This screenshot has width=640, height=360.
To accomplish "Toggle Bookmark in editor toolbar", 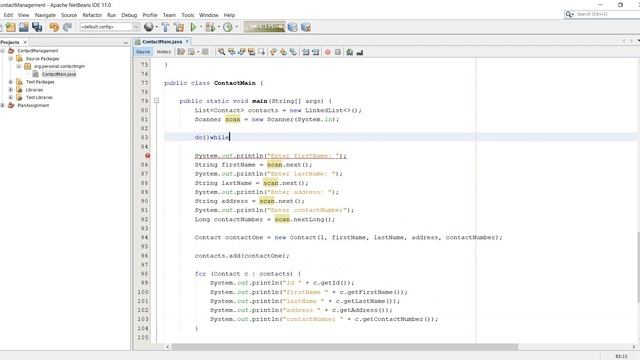I will (x=293, y=52).
